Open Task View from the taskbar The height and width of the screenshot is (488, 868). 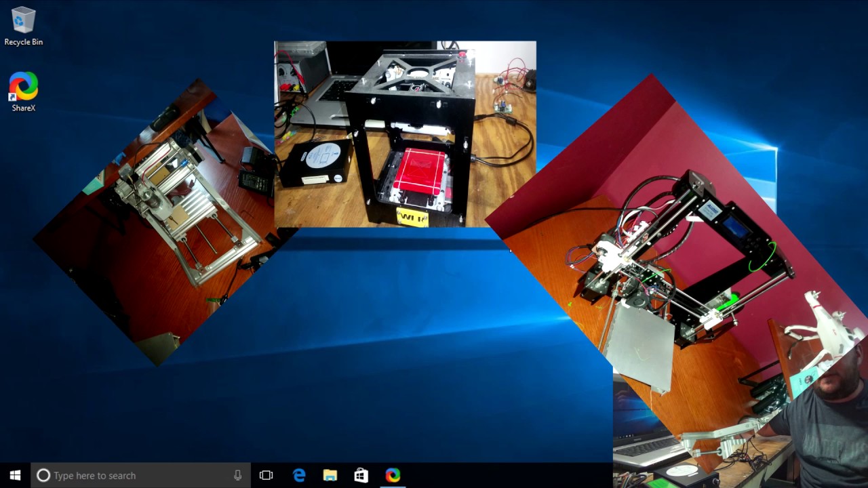coord(266,475)
